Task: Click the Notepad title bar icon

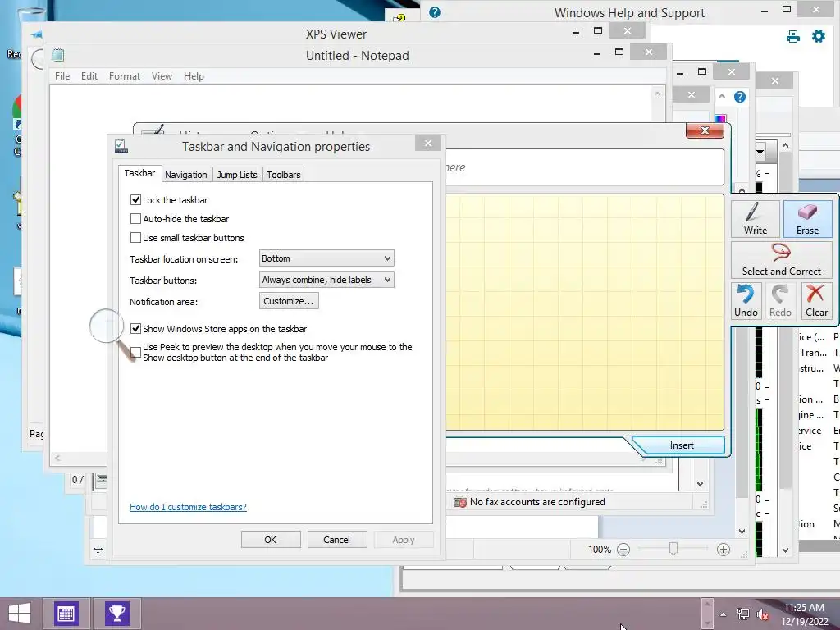Action: (58, 55)
